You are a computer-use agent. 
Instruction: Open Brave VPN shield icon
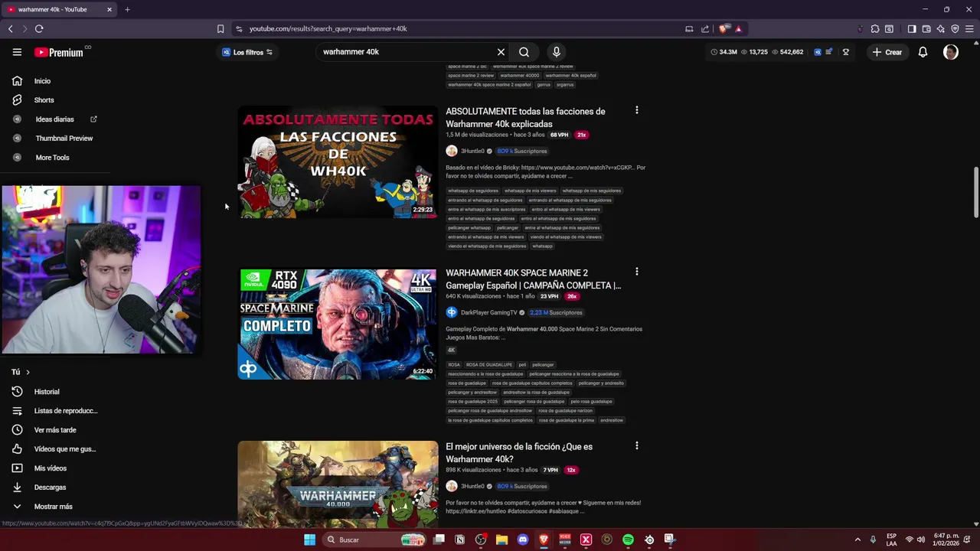click(x=955, y=28)
